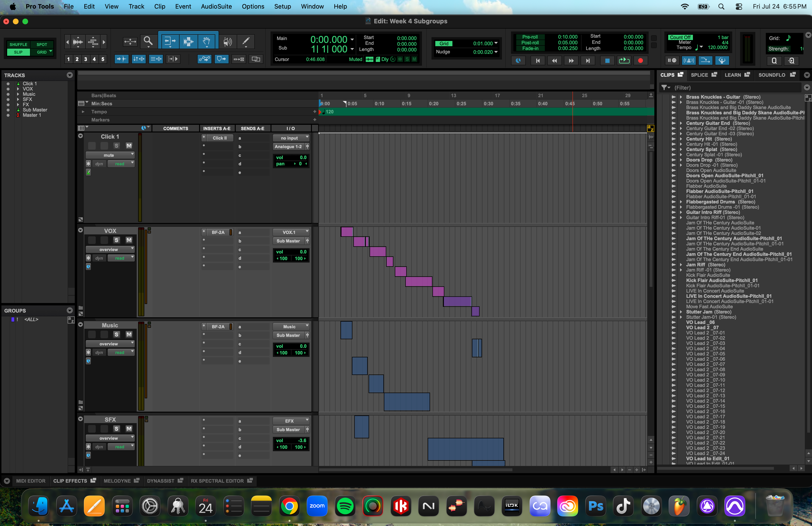
Task: Mute the SFX track
Action: point(129,429)
